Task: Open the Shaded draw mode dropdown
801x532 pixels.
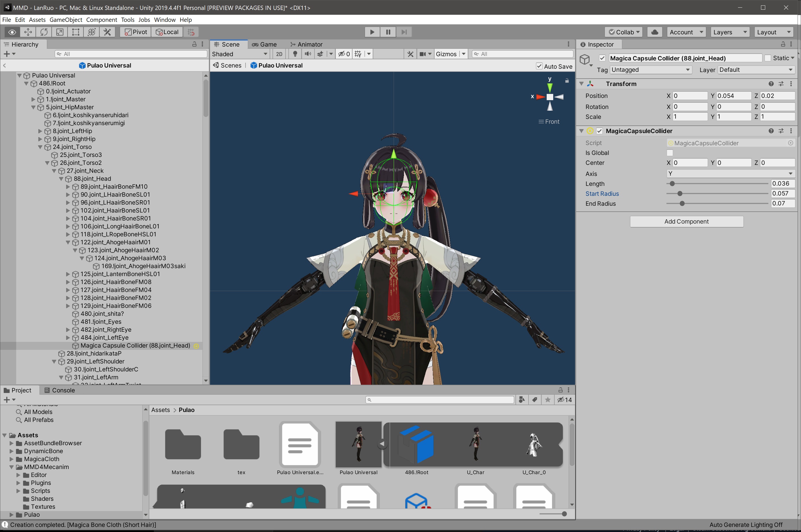Action: [239, 54]
